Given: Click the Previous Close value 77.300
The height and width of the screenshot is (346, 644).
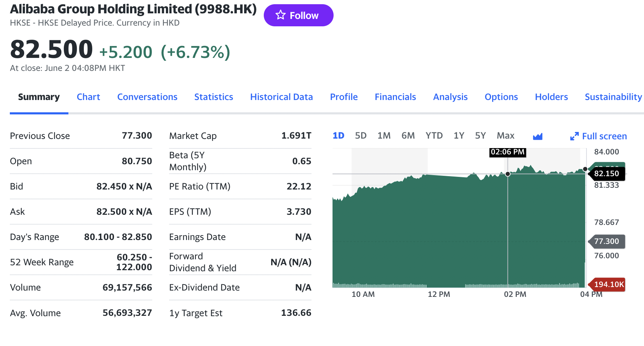Looking at the screenshot, I should point(137,135).
